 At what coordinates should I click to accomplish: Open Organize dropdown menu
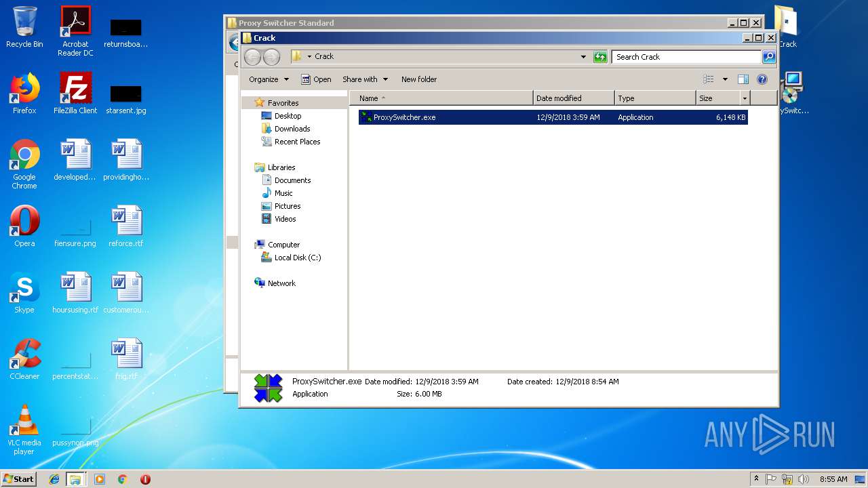tap(269, 79)
